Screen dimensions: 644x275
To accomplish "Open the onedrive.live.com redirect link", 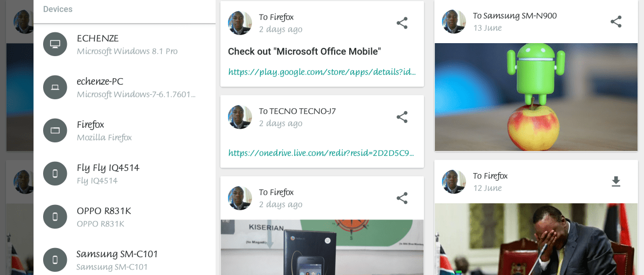I will (322, 153).
